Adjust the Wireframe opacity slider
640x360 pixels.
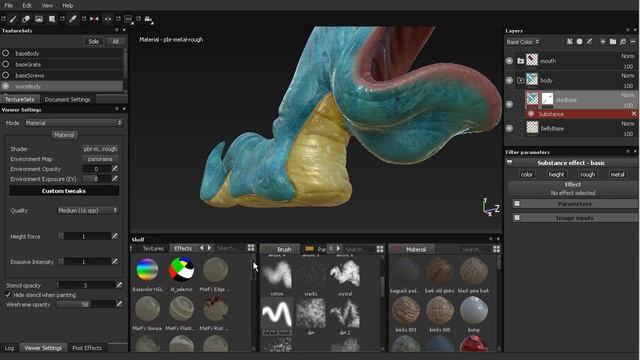coord(86,304)
